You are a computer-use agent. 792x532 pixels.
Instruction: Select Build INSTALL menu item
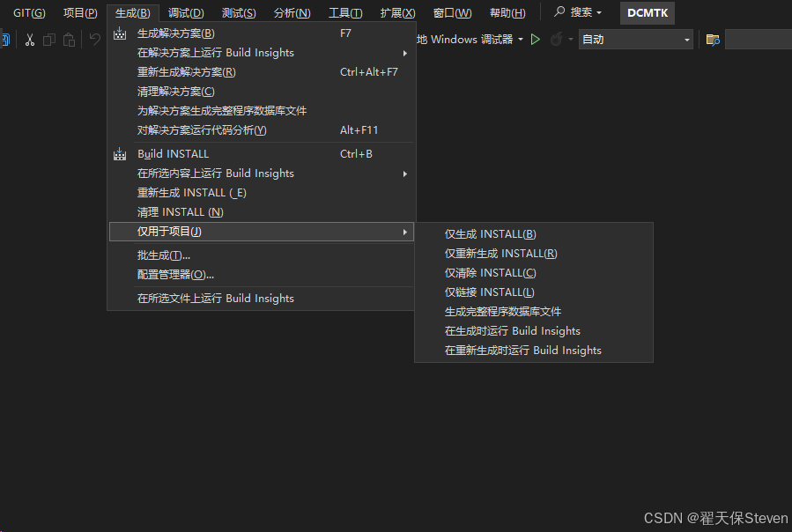[261, 153]
